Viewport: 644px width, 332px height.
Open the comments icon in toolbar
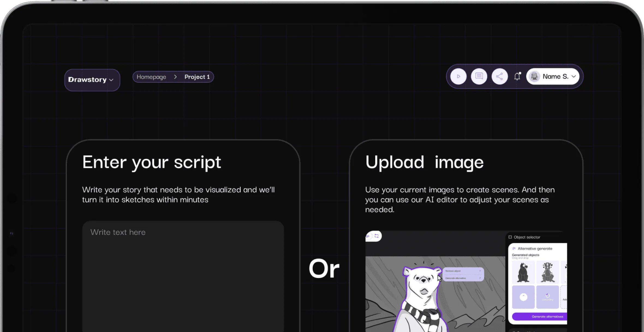click(x=479, y=76)
